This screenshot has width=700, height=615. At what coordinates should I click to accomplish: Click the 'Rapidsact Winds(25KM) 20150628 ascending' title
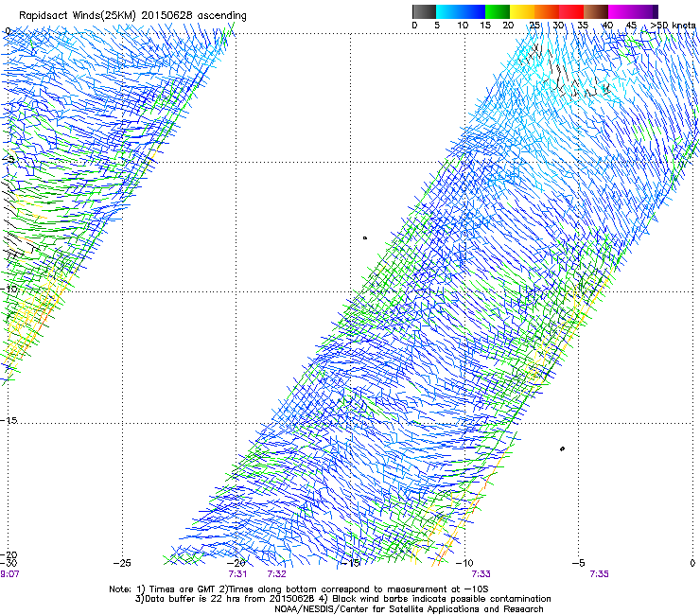[x=132, y=15]
